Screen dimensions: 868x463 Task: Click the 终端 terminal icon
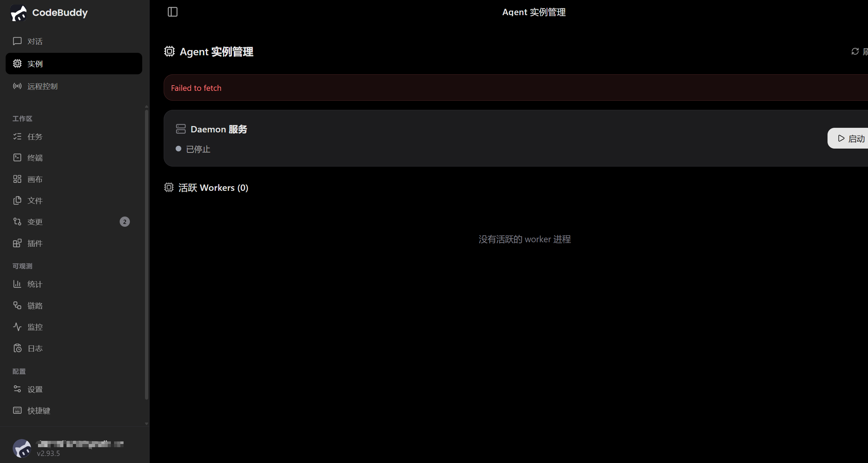(17, 157)
